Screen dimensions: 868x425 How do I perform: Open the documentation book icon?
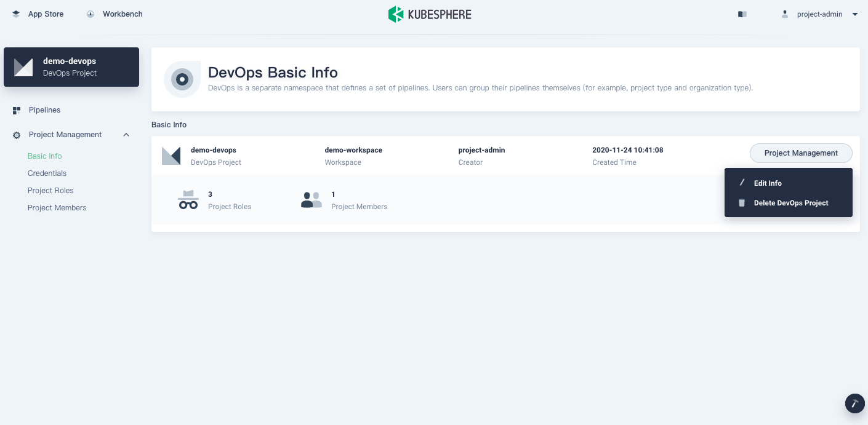pos(742,14)
